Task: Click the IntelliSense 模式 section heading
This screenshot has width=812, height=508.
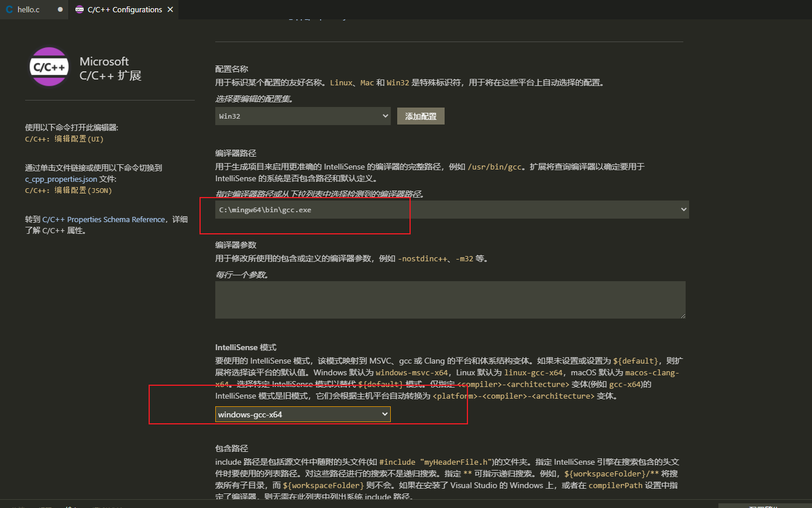Action: (x=246, y=347)
